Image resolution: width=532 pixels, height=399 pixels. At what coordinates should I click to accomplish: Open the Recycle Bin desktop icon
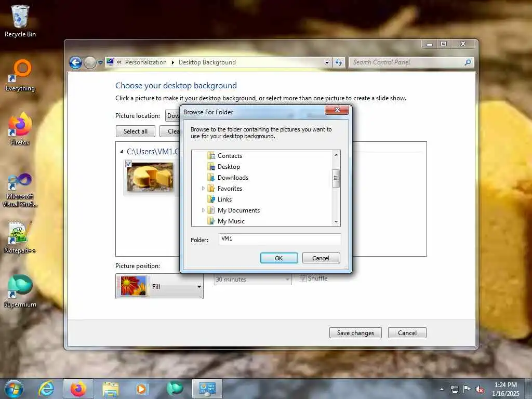[20, 20]
